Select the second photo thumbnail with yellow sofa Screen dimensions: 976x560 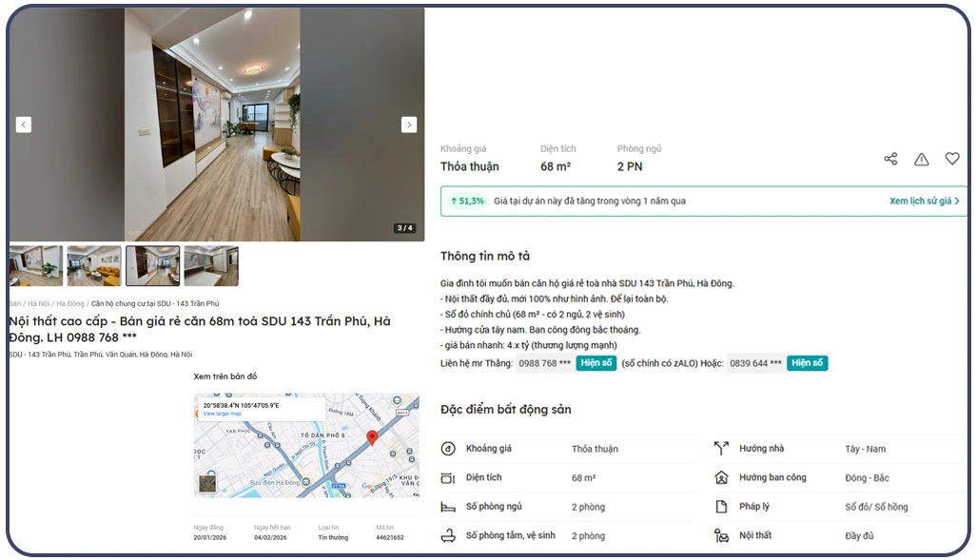tap(94, 266)
